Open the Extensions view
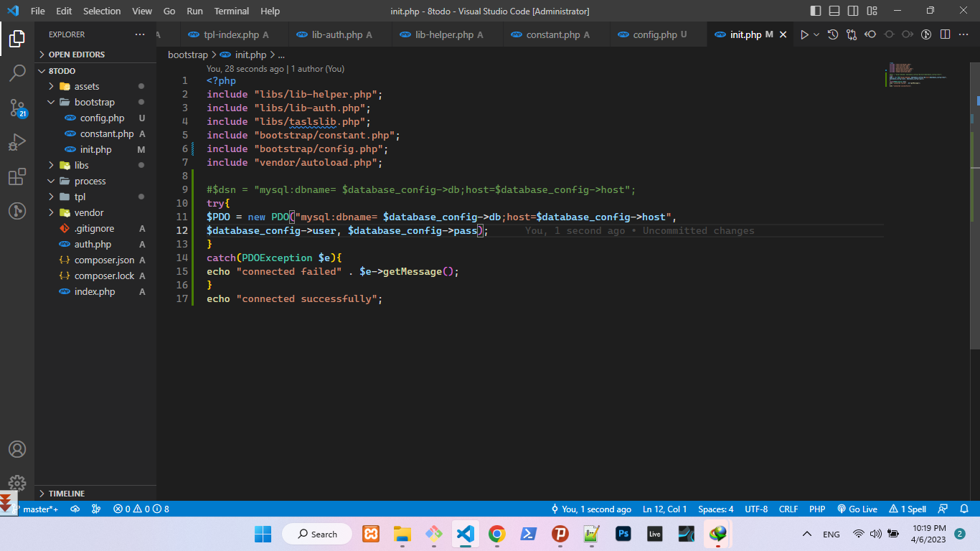This screenshot has width=980, height=551. click(17, 176)
